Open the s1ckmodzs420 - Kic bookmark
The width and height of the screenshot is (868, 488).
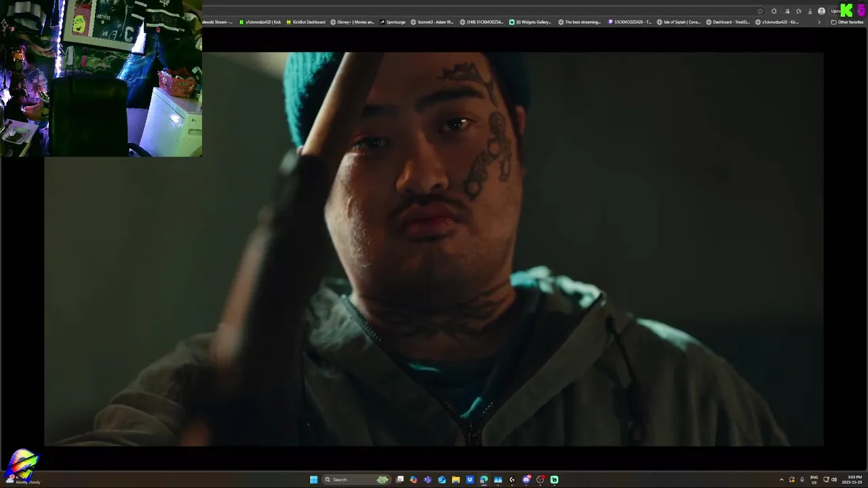pyautogui.click(x=777, y=22)
